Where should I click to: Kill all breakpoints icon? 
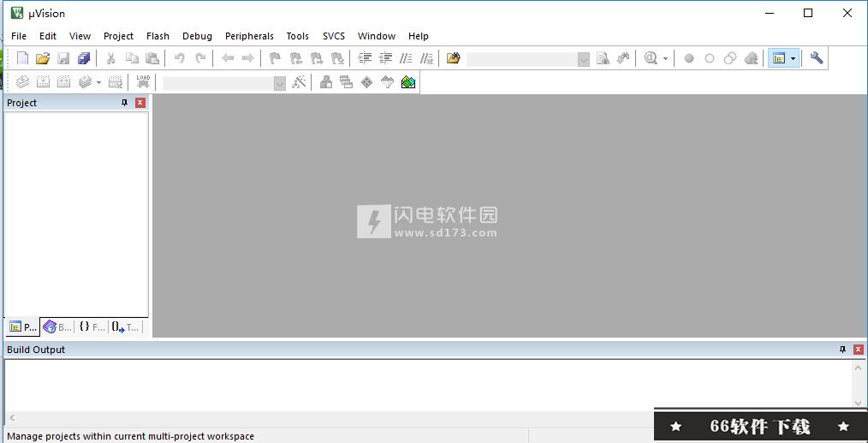(751, 58)
